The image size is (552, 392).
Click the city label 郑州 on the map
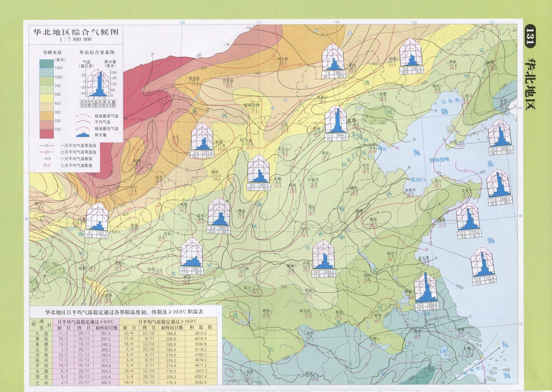(x=290, y=266)
